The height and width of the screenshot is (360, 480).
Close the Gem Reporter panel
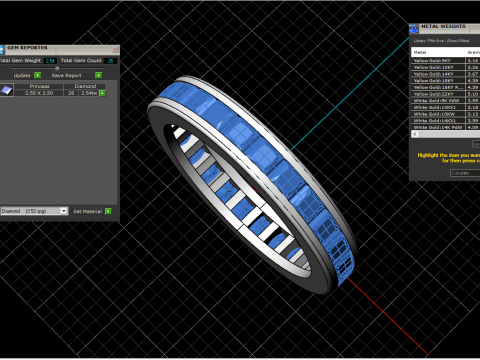[x=115, y=49]
